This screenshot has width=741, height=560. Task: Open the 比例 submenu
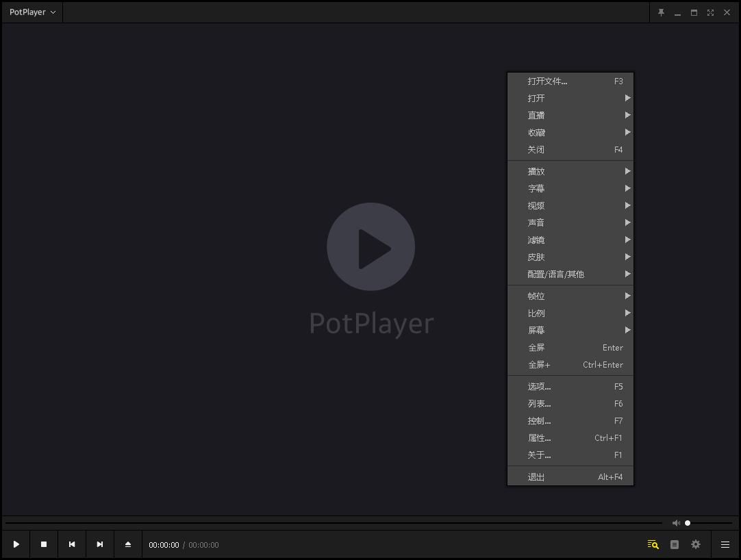click(570, 314)
